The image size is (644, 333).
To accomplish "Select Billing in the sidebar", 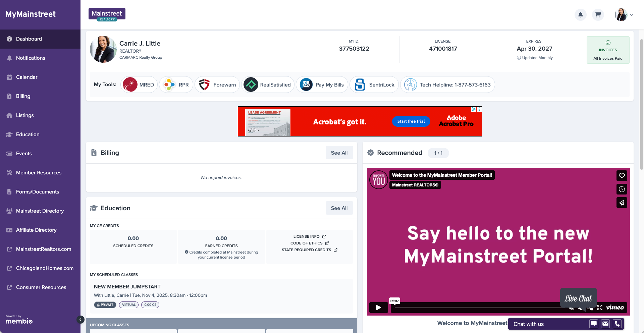I will coord(40,96).
